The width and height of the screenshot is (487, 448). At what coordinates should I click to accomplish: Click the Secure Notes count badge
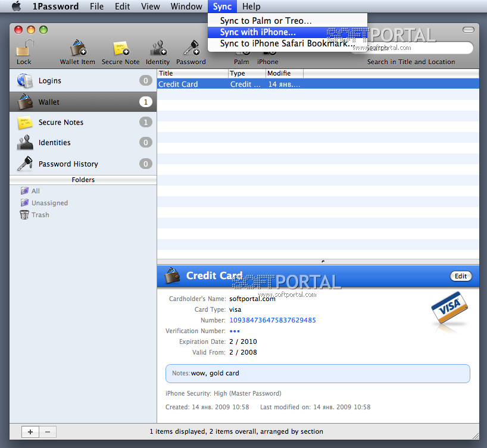[146, 123]
